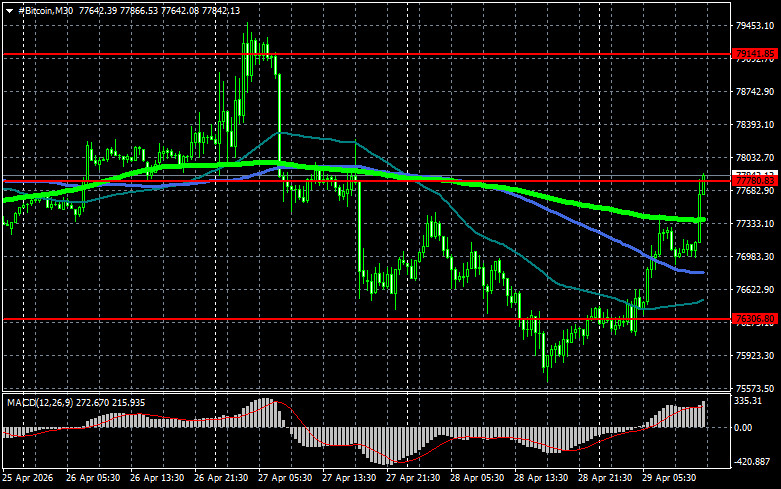
Task: Select the 27 Apr 05:30 time label
Action: tap(285, 478)
